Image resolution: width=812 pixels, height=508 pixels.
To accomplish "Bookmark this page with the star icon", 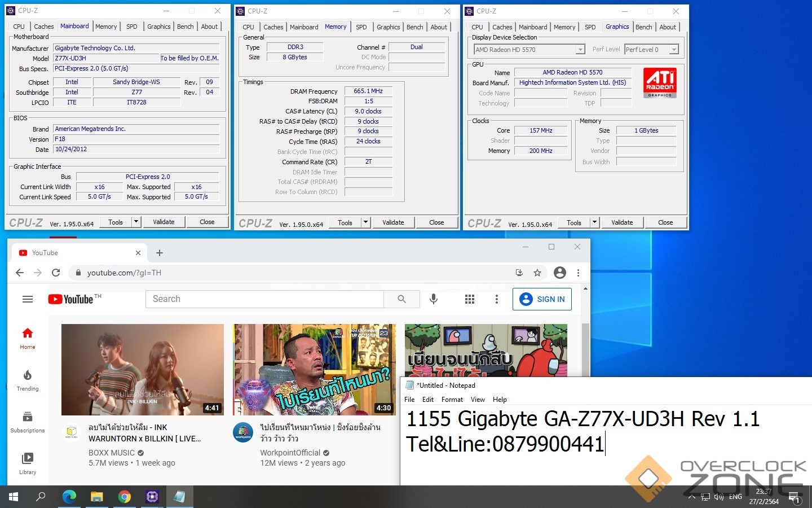I will [537, 273].
